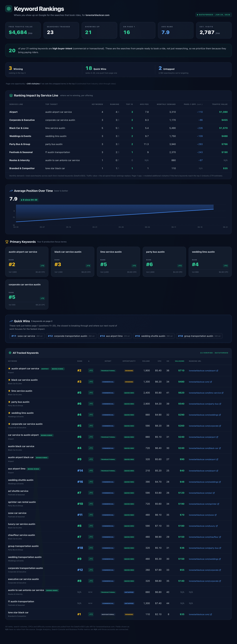Screen dimensions: 237x644
Task: Open the lonestarblackcar.com/limo-service link
Action: point(206,393)
